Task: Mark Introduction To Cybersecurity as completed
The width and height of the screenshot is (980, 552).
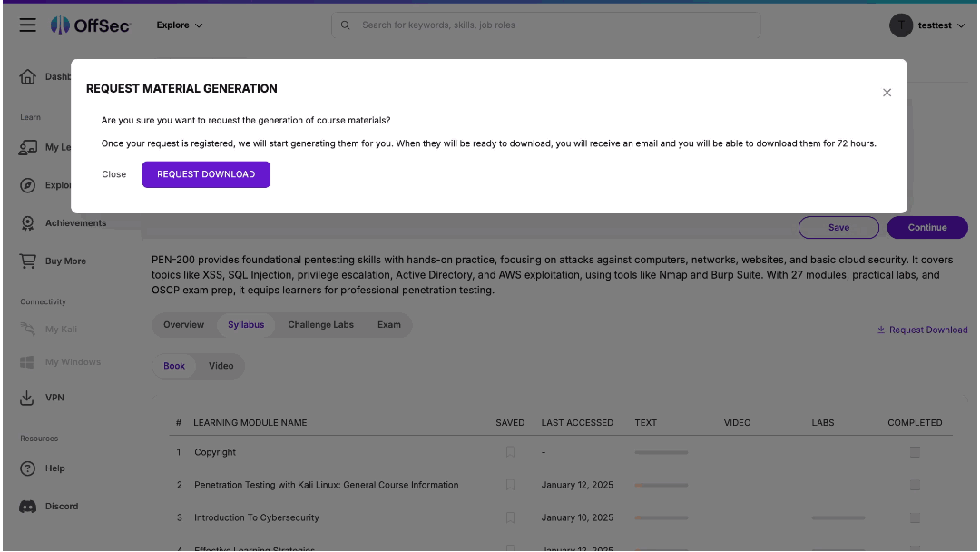Action: [x=915, y=517]
